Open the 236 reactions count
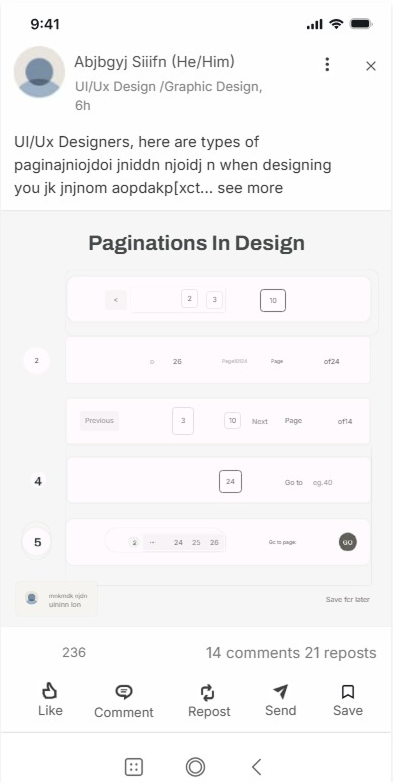This screenshot has width=393, height=783. point(74,652)
